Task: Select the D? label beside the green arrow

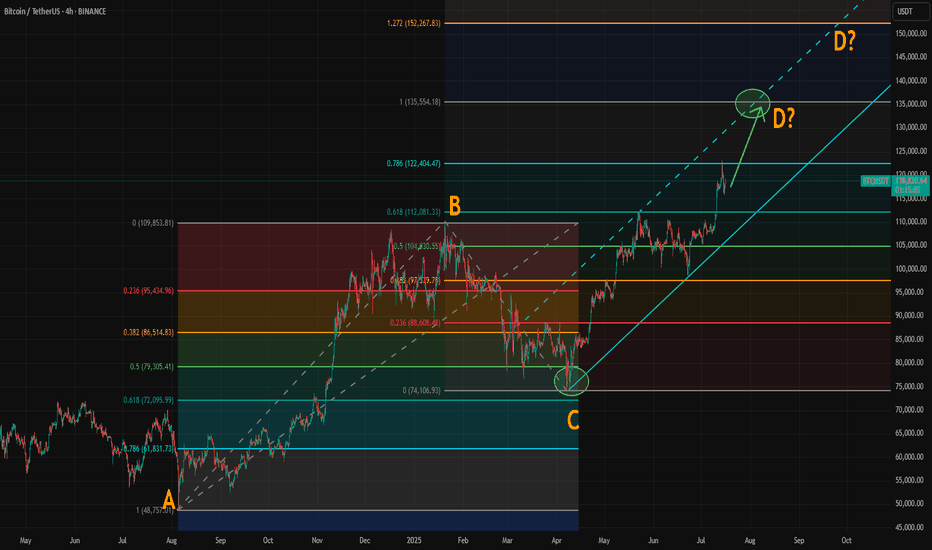Action: (783, 119)
